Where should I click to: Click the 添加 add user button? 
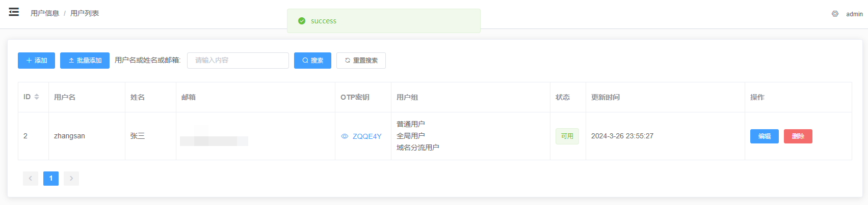[36, 61]
